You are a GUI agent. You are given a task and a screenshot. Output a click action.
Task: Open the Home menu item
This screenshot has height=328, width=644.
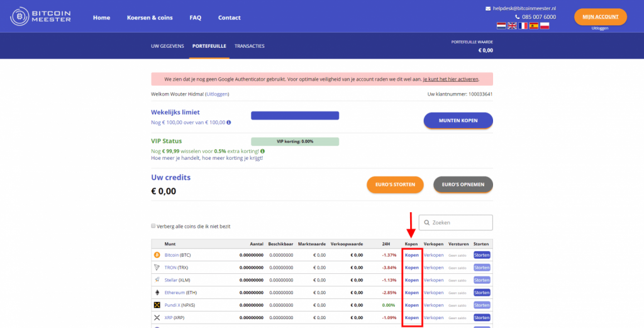101,18
